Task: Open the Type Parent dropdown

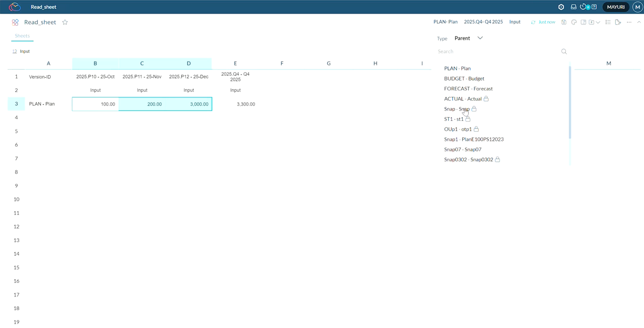Action: tap(469, 38)
